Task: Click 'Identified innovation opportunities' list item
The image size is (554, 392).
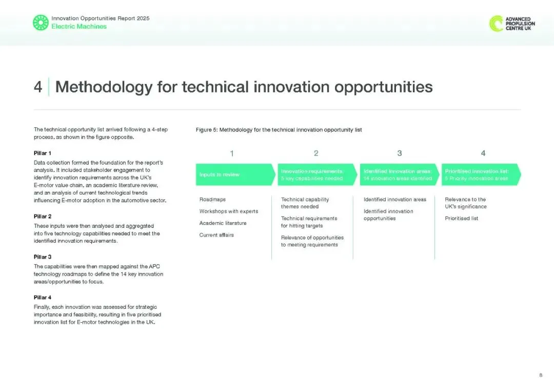Action: point(388,215)
